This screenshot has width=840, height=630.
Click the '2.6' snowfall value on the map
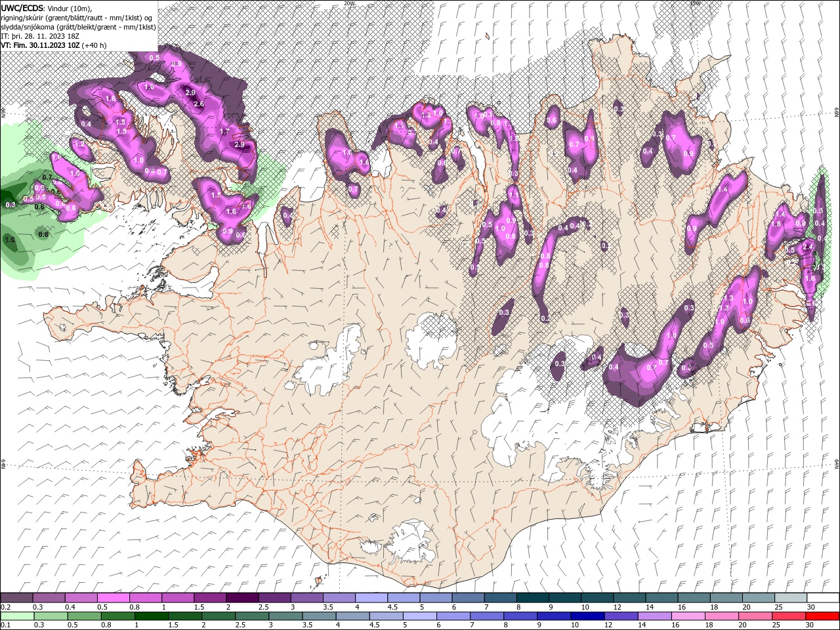pyautogui.click(x=199, y=104)
